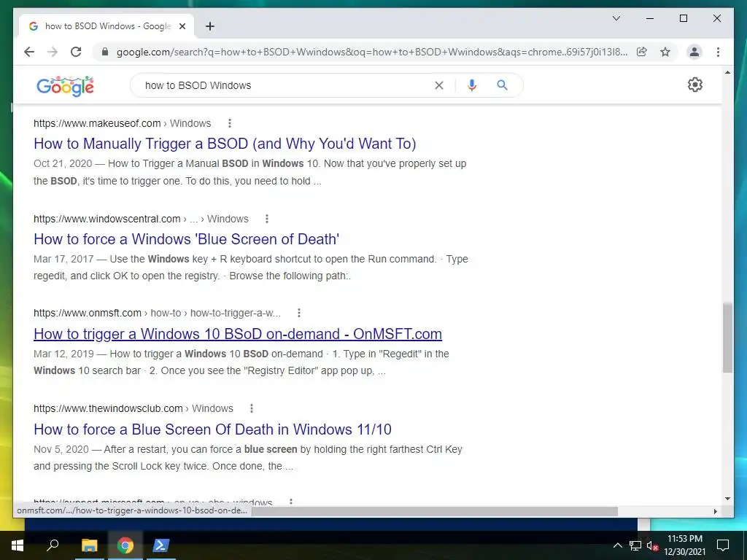The width and height of the screenshot is (747, 560).
Task: Click the vertical scrollbar thumb
Action: 727,337
